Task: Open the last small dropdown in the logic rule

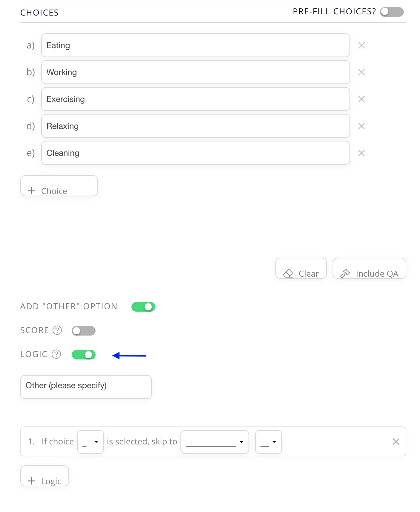Action: (x=268, y=442)
